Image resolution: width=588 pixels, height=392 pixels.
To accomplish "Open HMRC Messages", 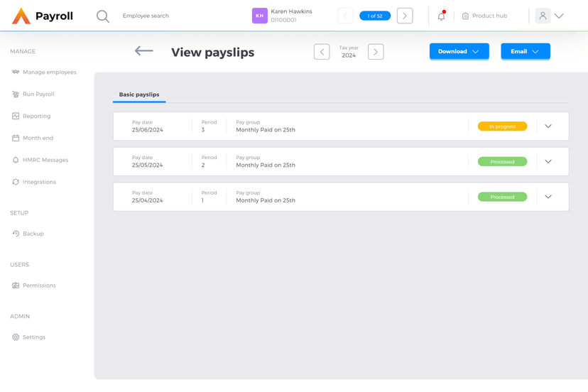I will coord(45,160).
